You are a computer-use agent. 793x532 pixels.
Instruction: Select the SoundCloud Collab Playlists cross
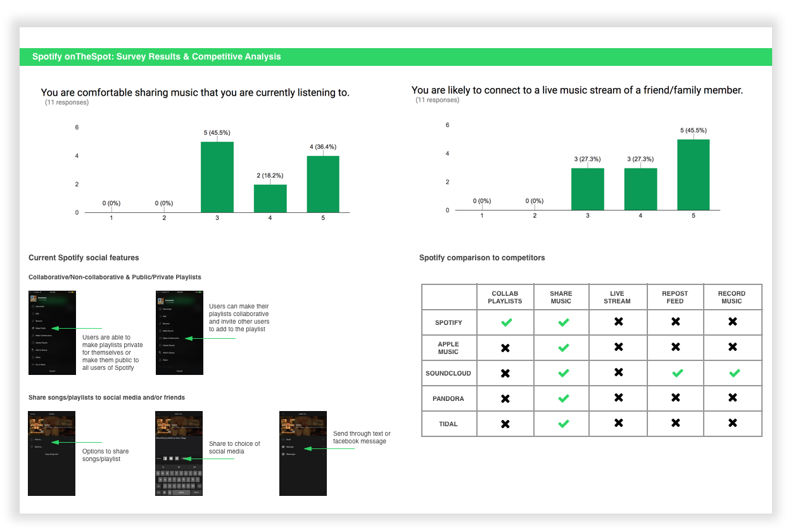tap(505, 374)
